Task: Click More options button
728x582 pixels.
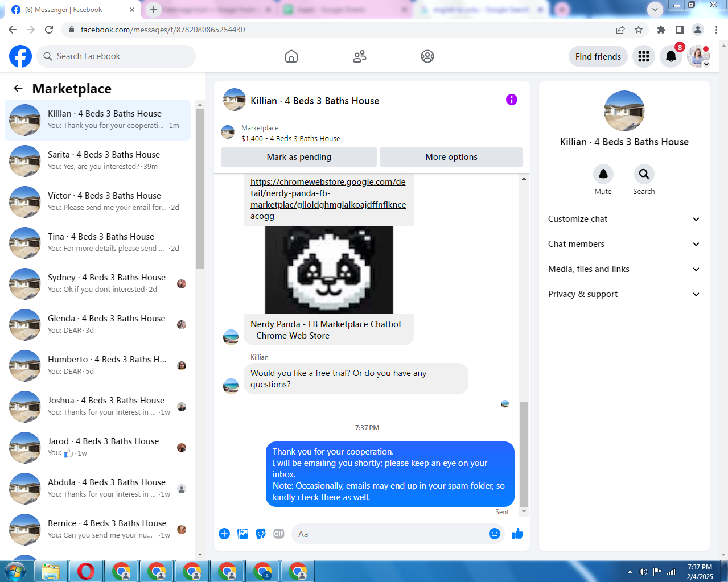Action: click(x=451, y=157)
